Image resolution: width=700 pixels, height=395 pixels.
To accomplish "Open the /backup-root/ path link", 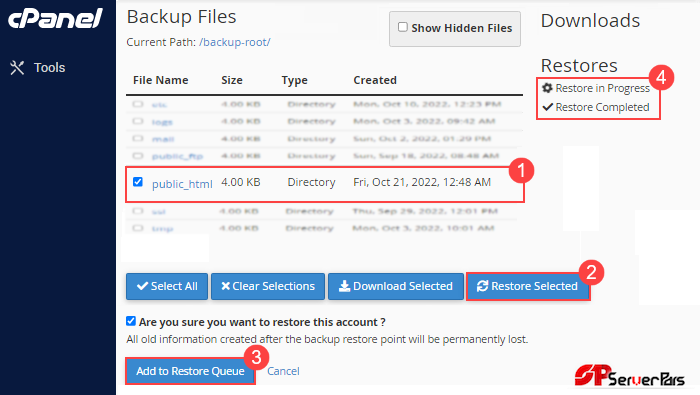I will [235, 42].
